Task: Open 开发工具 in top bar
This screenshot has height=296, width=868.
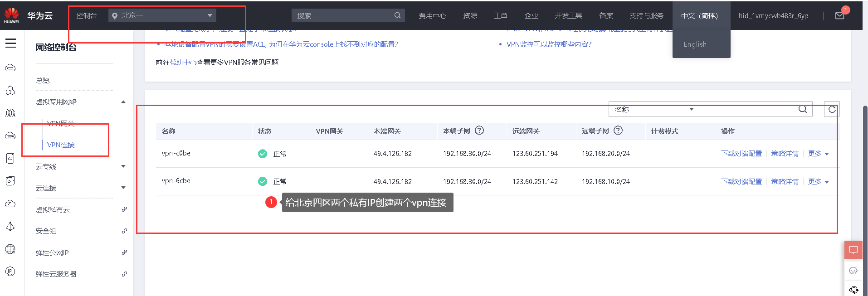Action: tap(568, 16)
